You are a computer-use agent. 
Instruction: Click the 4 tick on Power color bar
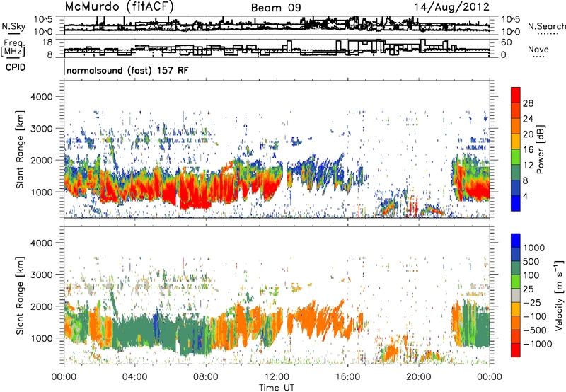(x=525, y=196)
